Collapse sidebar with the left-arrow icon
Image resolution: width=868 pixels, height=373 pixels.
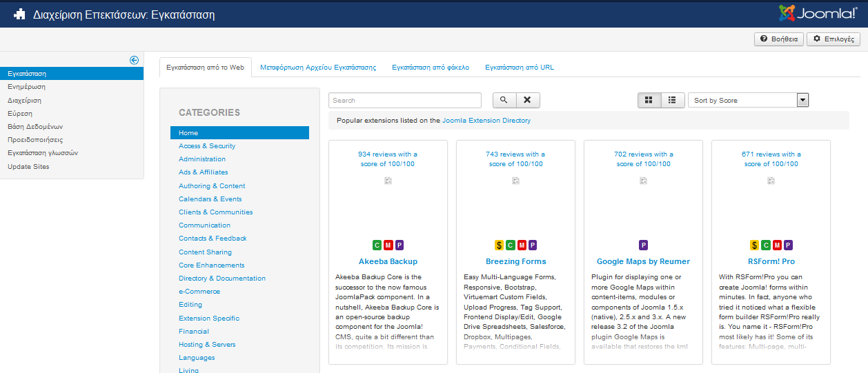tap(135, 60)
